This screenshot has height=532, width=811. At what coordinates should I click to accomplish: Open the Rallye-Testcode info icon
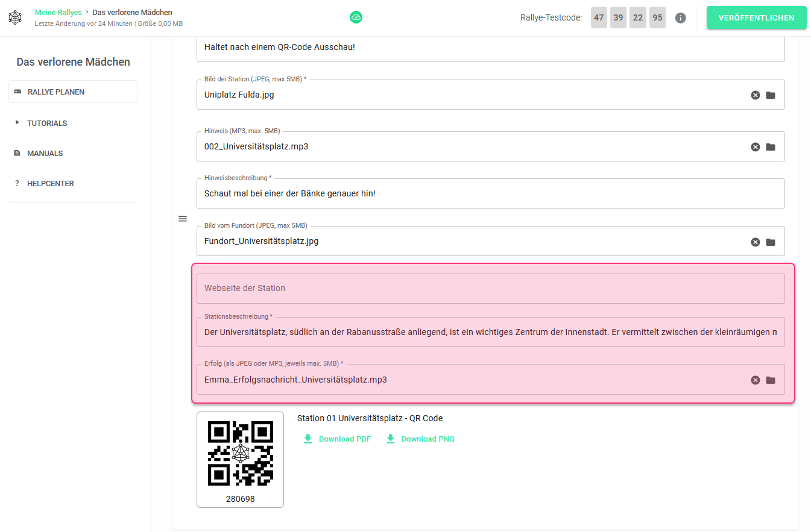coord(680,18)
